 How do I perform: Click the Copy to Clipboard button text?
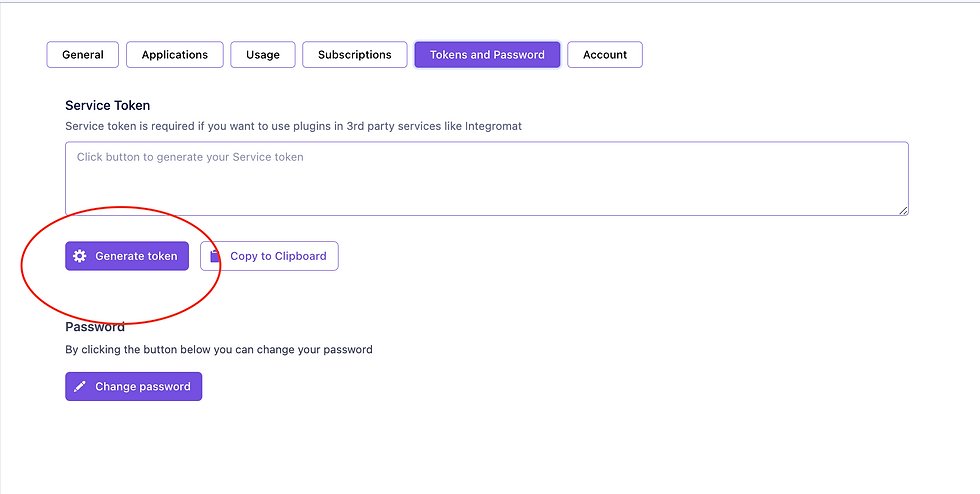pyautogui.click(x=278, y=256)
